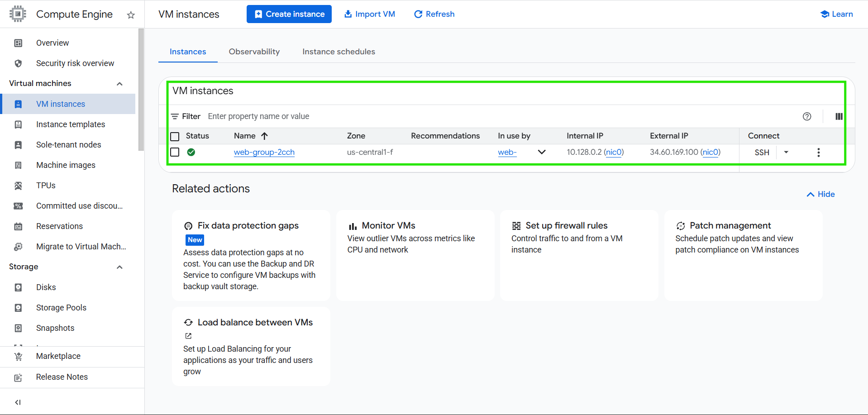
Task: Open the web-group-2cch instance link
Action: click(x=264, y=152)
